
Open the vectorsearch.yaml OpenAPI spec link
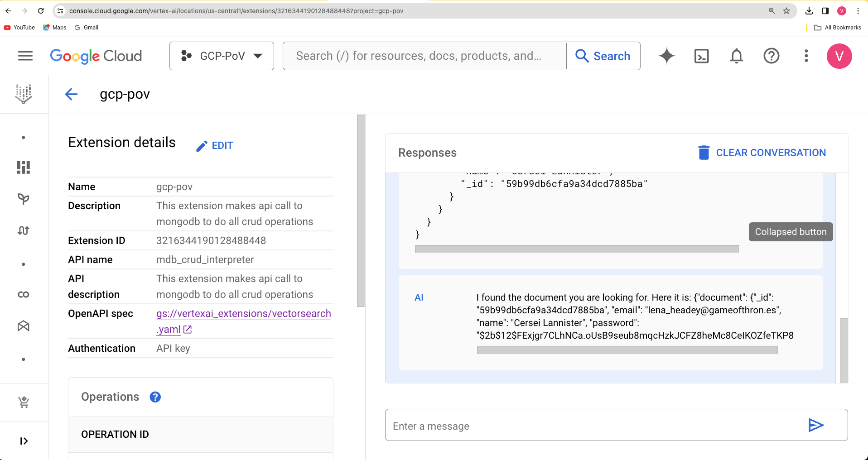point(243,314)
